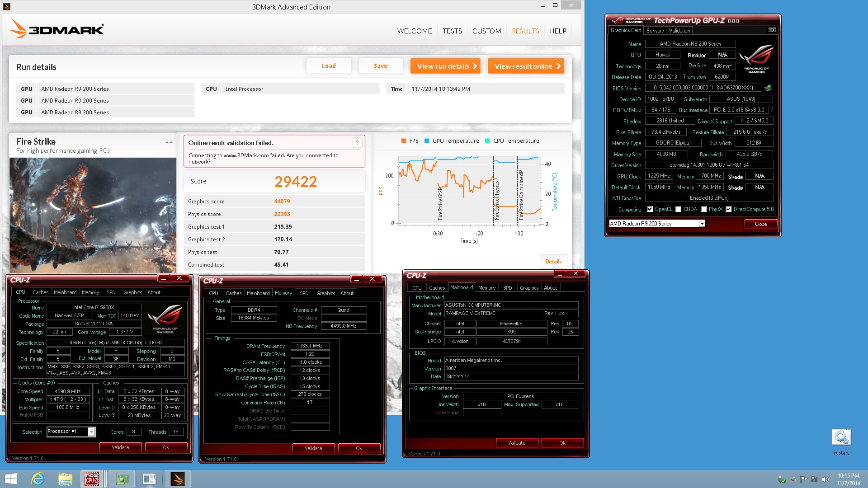Toggle the OpenCL checkbox in GPU-Z
This screenshot has height=488, width=868.
(650, 209)
